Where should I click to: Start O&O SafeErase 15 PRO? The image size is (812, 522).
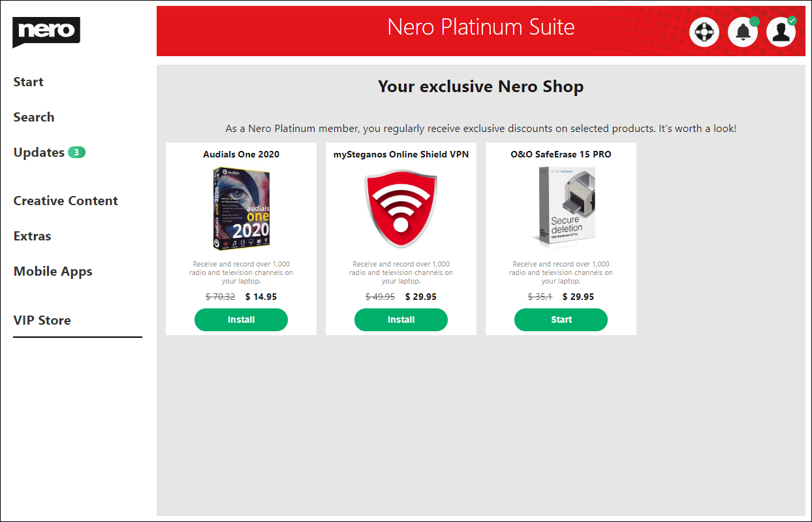click(561, 319)
